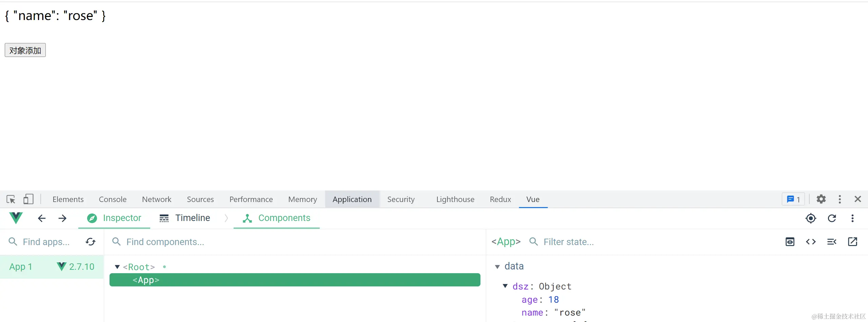Click the 对象添加 button
The width and height of the screenshot is (868, 322).
pyautogui.click(x=25, y=50)
